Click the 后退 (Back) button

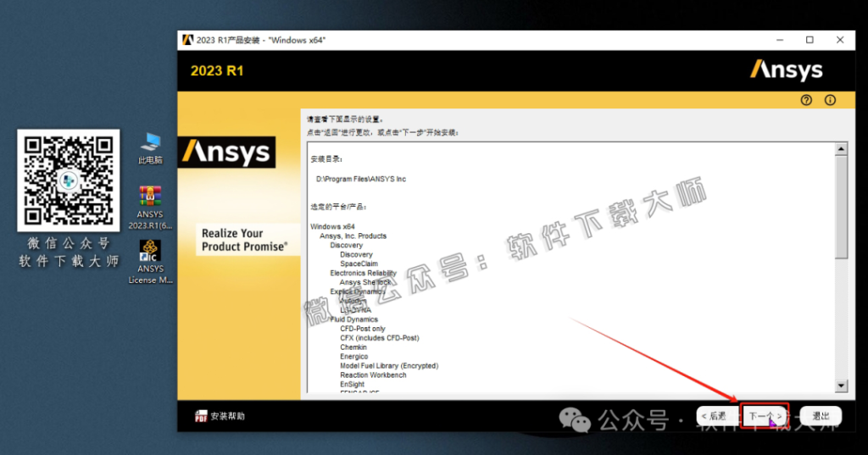(717, 416)
